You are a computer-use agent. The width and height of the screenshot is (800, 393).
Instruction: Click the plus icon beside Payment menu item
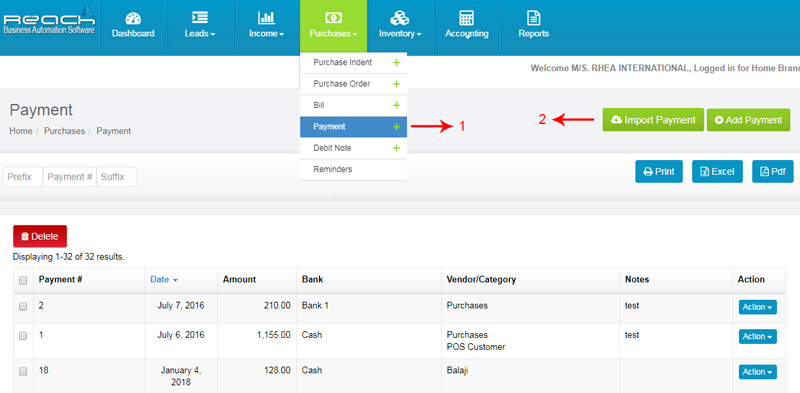396,127
